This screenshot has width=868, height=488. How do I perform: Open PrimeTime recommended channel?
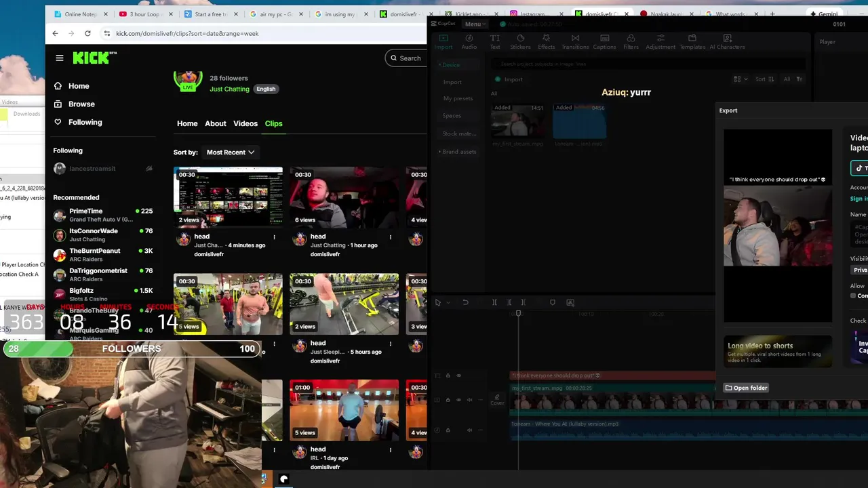click(x=103, y=215)
